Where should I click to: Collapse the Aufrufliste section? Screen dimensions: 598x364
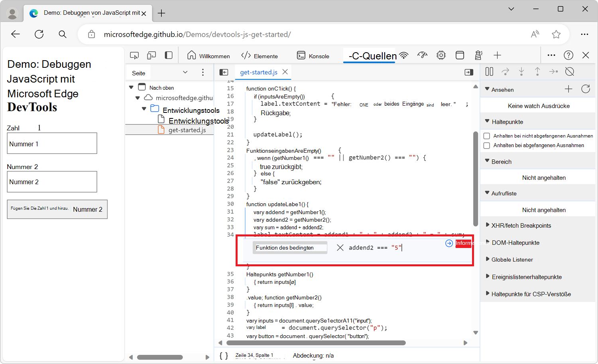pos(487,193)
